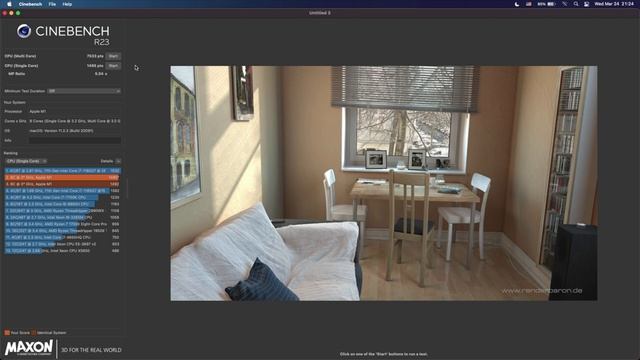The width and height of the screenshot is (640, 360).
Task: Click the Apple M1 processor value
Action: click(x=38, y=111)
